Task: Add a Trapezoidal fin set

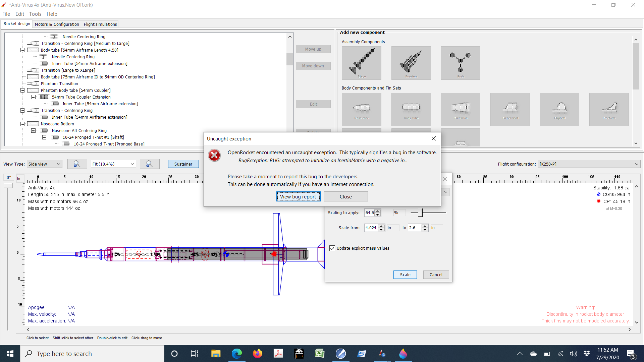Action: tap(510, 109)
